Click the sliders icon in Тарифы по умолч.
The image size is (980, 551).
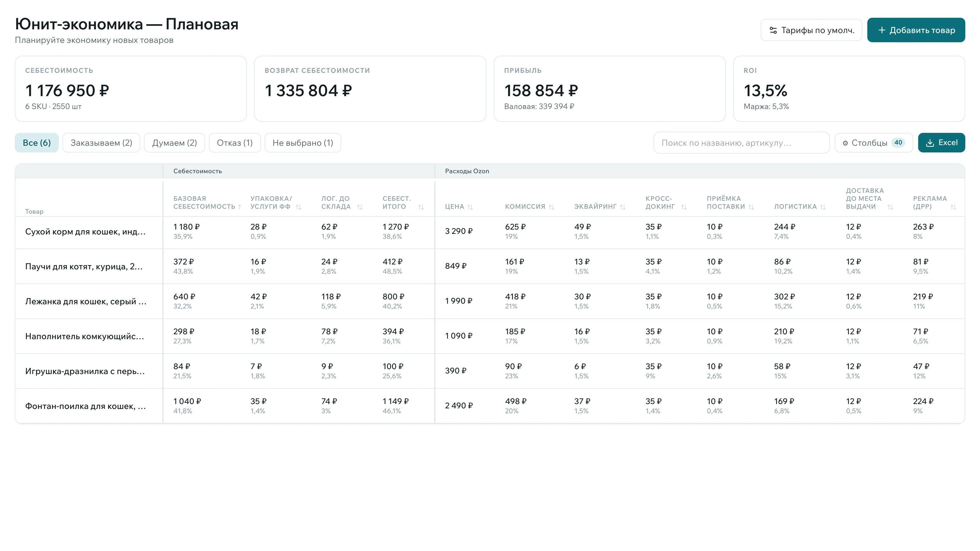coord(773,30)
